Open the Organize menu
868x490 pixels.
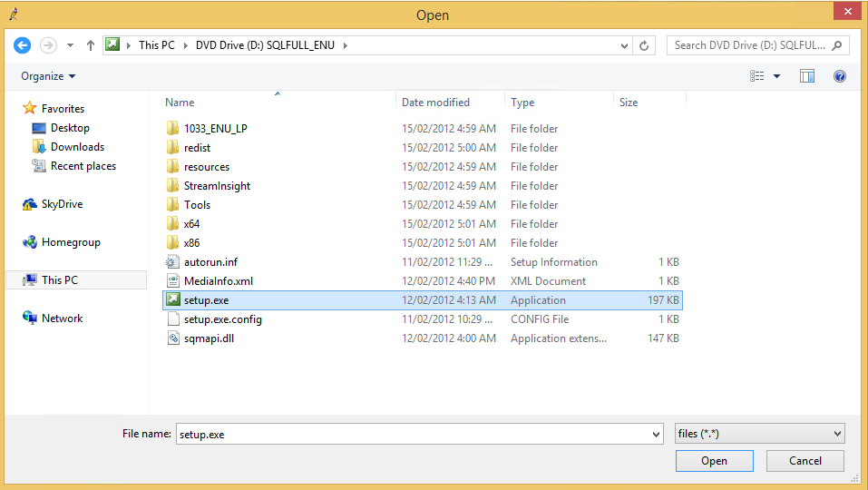[x=48, y=76]
